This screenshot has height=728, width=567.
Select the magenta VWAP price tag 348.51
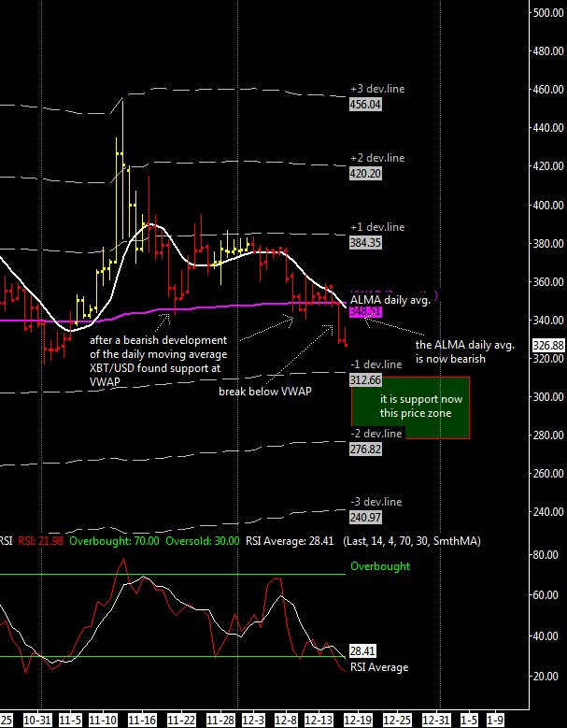click(x=365, y=311)
